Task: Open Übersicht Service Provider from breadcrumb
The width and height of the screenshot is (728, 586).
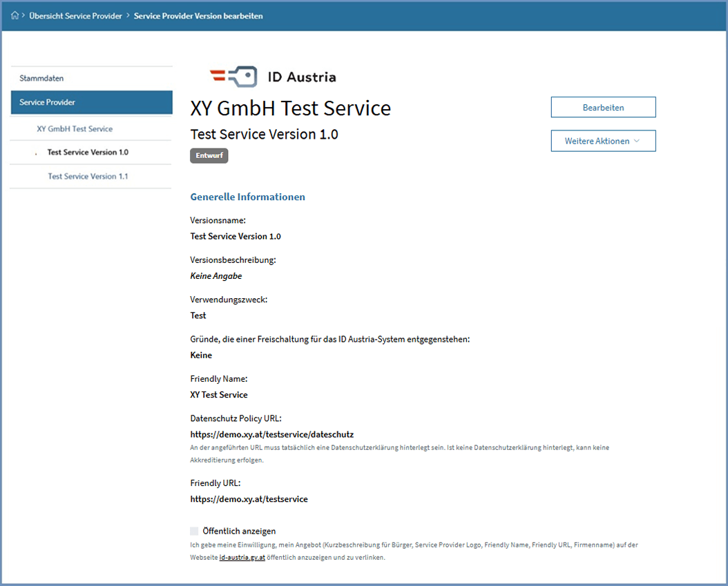Action: [x=77, y=15]
